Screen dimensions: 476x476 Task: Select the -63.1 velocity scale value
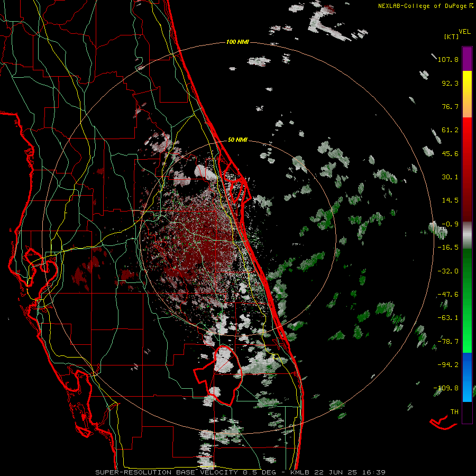click(x=448, y=318)
